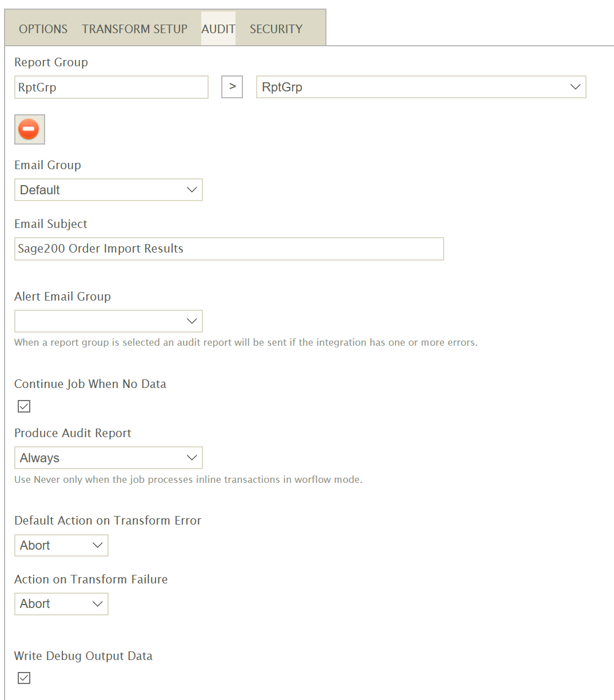The width and height of the screenshot is (614, 700).
Task: Click the red remove report group icon
Action: click(x=29, y=129)
